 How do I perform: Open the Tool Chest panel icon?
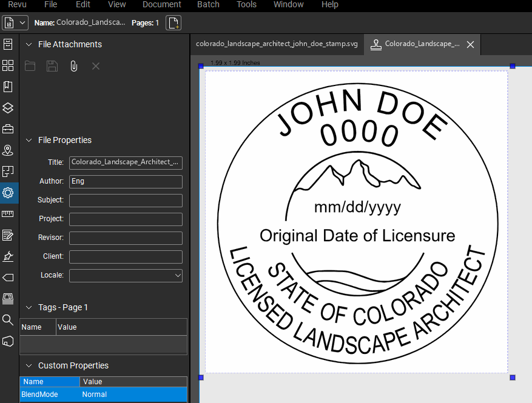click(8, 129)
